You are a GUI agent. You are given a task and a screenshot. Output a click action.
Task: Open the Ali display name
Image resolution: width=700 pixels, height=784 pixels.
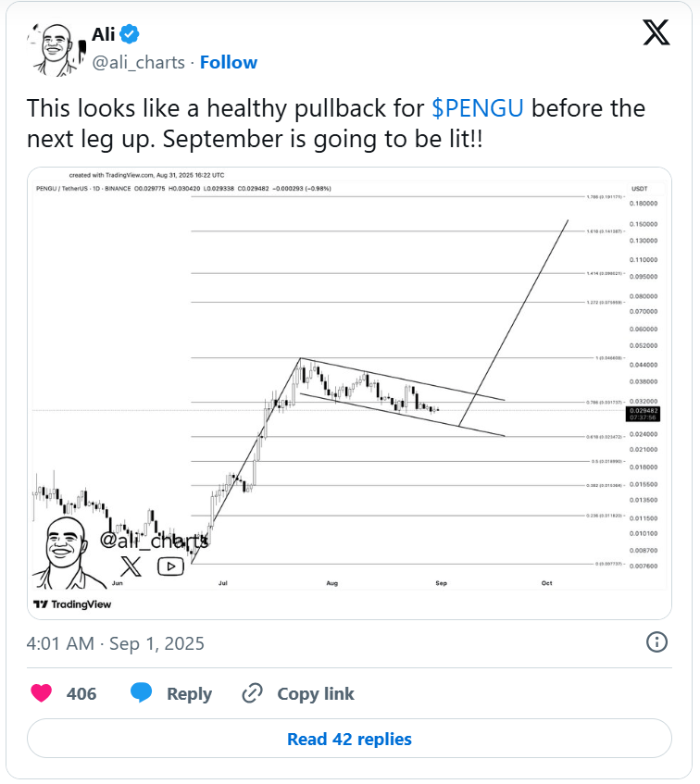104,34
